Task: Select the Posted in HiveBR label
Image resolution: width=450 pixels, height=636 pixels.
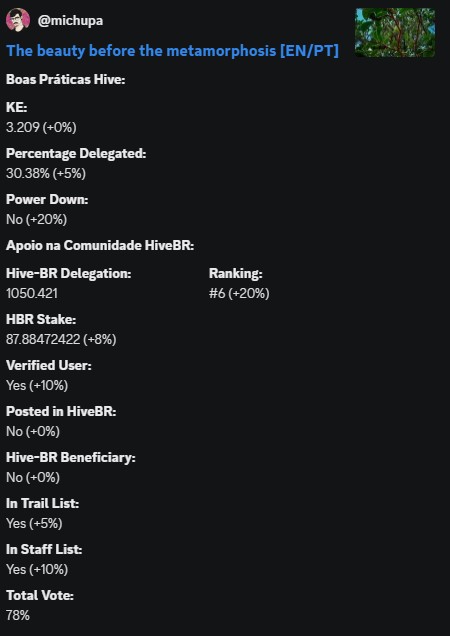Action: (61, 411)
